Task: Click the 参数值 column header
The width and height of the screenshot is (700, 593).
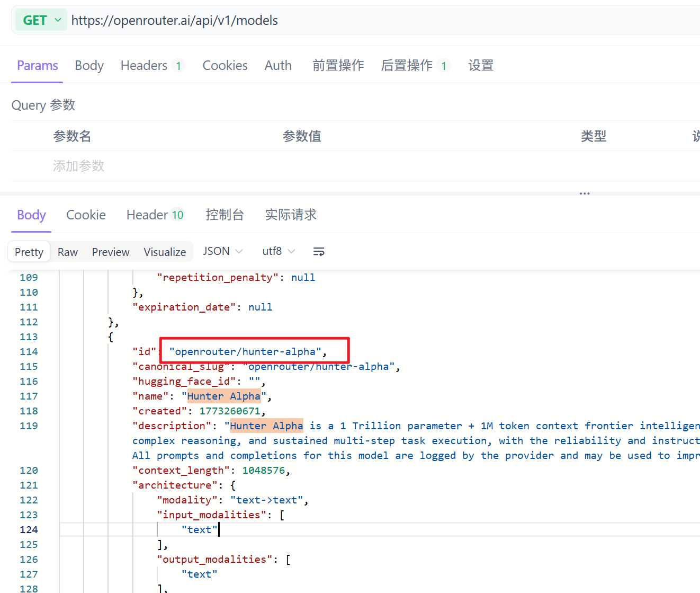Action: tap(302, 136)
